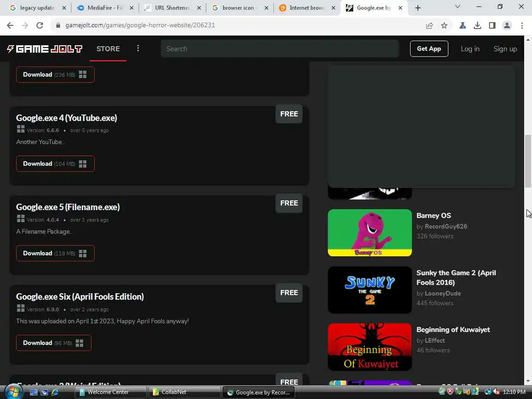
Task: Select the Google.exe 4 (YouTube.exe) title
Action: [x=66, y=118]
